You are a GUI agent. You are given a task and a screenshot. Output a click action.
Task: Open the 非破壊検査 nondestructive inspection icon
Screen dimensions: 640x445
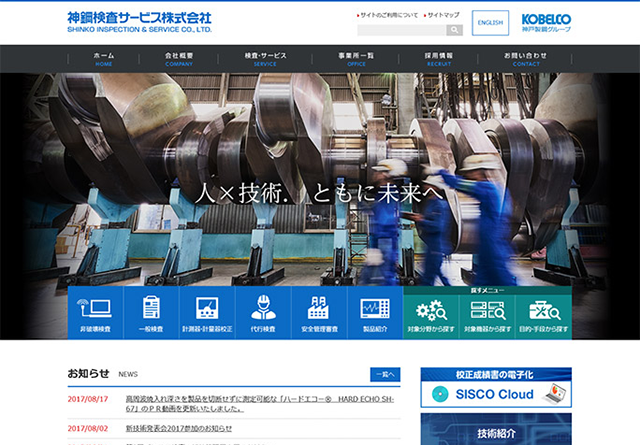(x=96, y=313)
